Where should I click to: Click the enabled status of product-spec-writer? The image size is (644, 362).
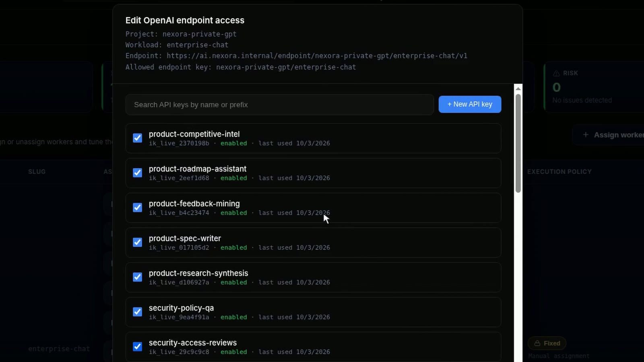click(233, 247)
